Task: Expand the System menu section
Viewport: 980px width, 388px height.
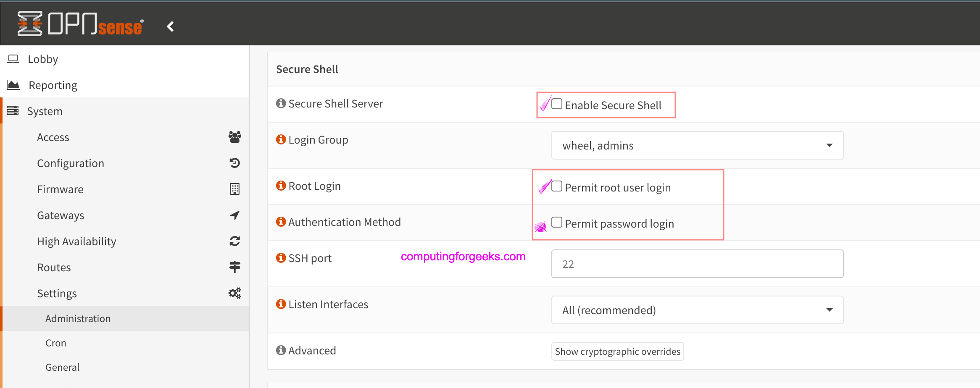Action: pyautogui.click(x=45, y=111)
